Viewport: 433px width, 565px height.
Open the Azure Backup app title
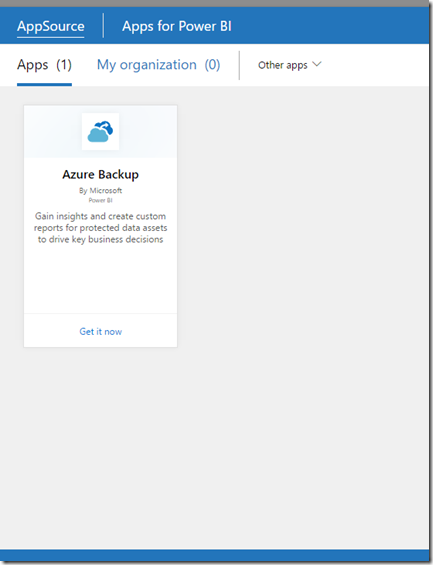pyautogui.click(x=101, y=175)
